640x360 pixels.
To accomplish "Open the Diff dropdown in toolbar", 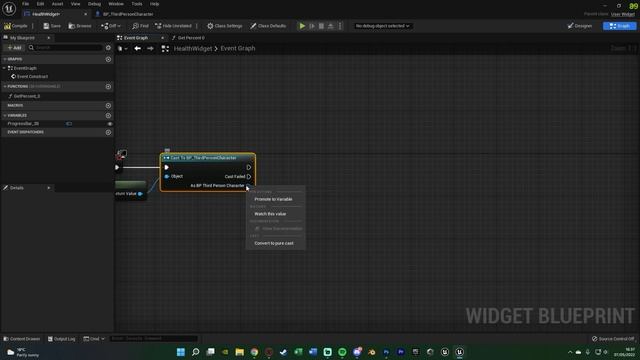I will 111,26.
